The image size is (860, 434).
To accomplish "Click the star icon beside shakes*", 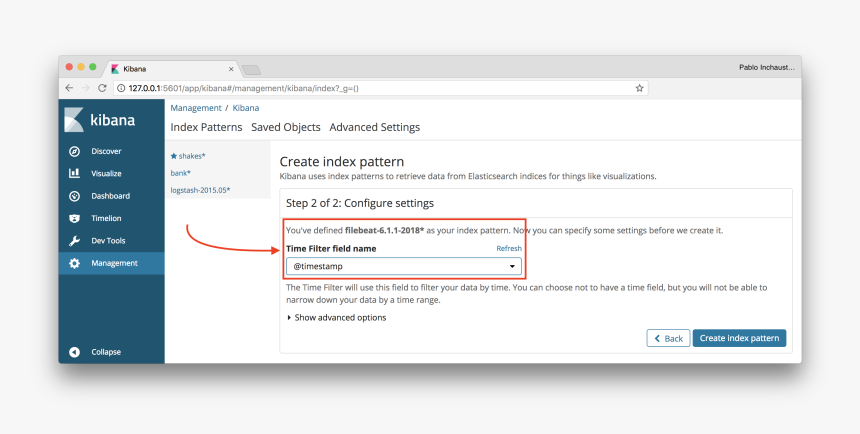I will tap(174, 156).
